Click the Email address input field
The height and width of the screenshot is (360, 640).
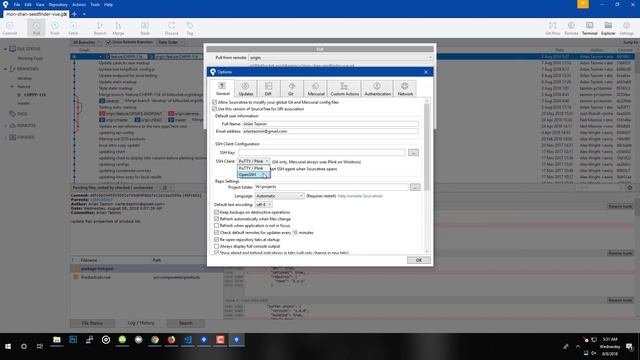330,131
